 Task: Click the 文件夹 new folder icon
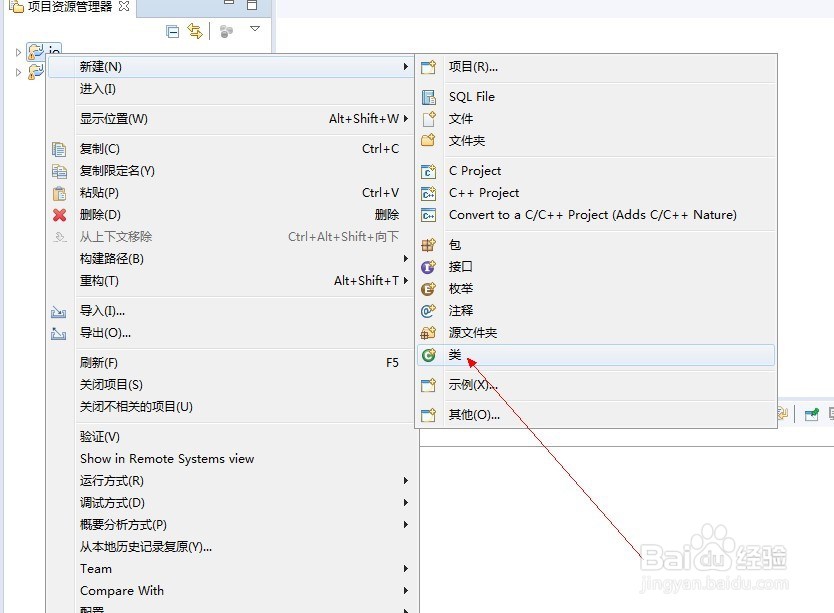[x=428, y=141]
